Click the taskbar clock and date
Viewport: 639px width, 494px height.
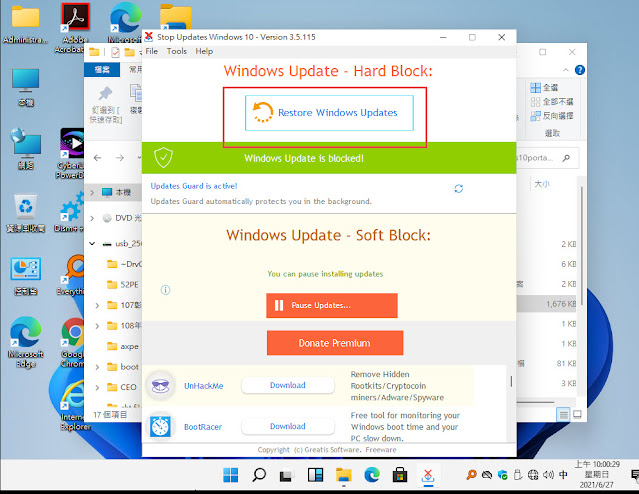[599, 474]
